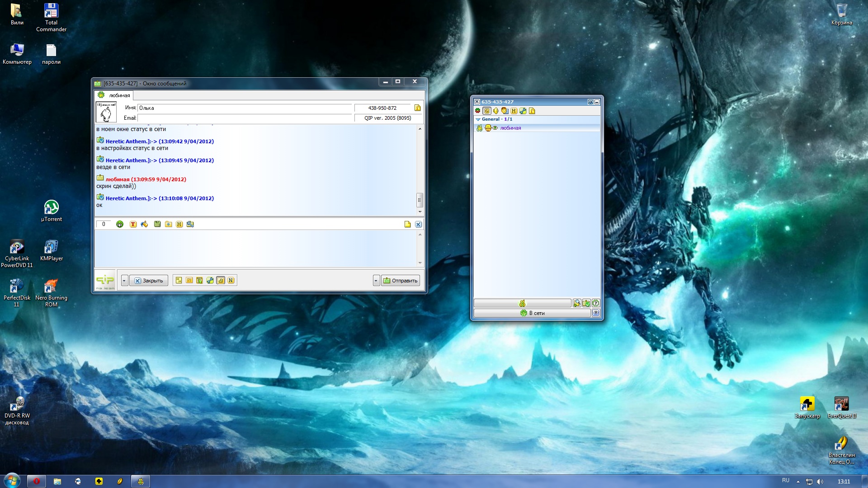Click the green floppy save icon

(157, 224)
